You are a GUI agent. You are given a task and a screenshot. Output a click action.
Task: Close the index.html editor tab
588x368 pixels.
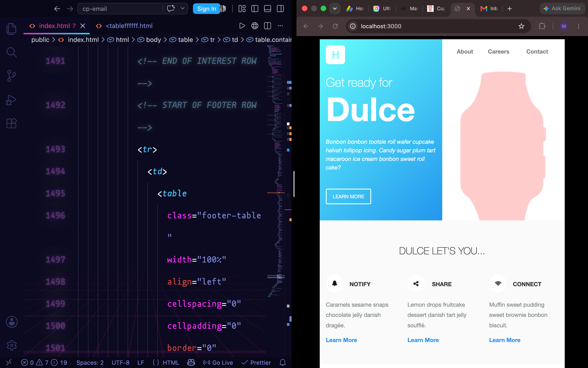83,26
